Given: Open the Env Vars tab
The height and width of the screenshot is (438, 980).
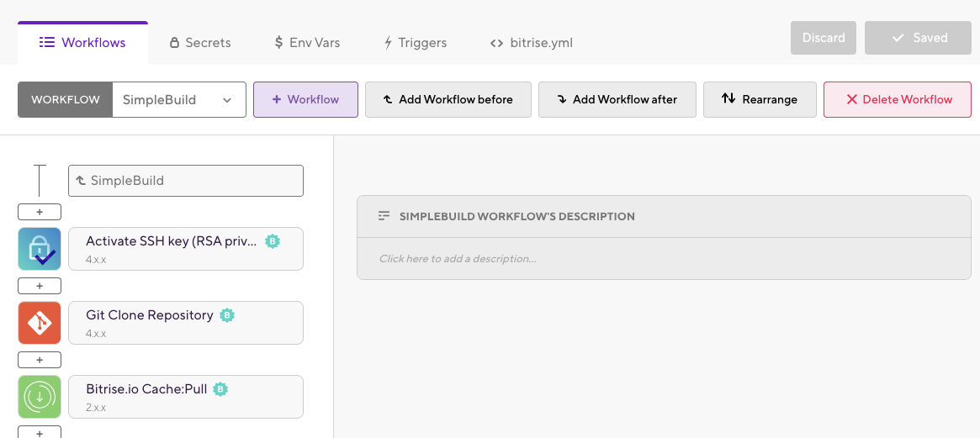Looking at the screenshot, I should click(308, 43).
